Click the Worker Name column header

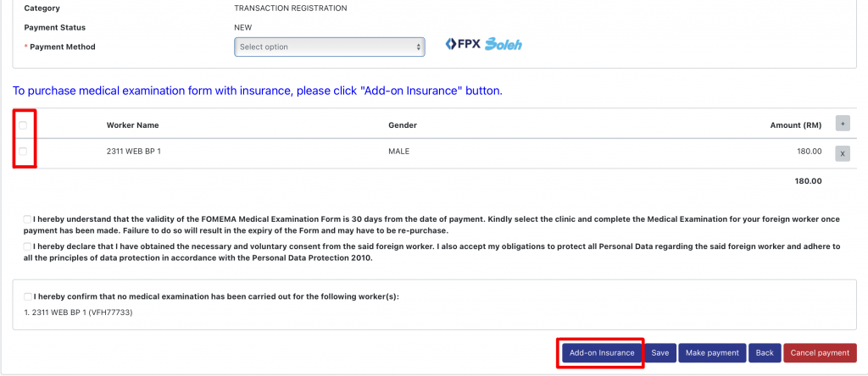tap(132, 125)
